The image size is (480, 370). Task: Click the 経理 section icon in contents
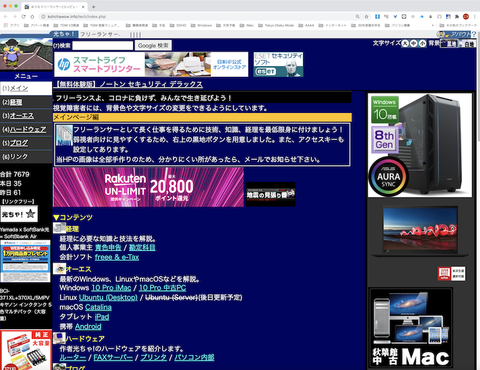[59, 228]
